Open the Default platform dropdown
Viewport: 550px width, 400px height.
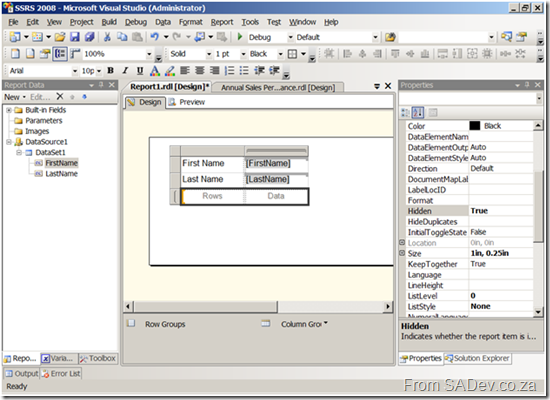[x=375, y=37]
